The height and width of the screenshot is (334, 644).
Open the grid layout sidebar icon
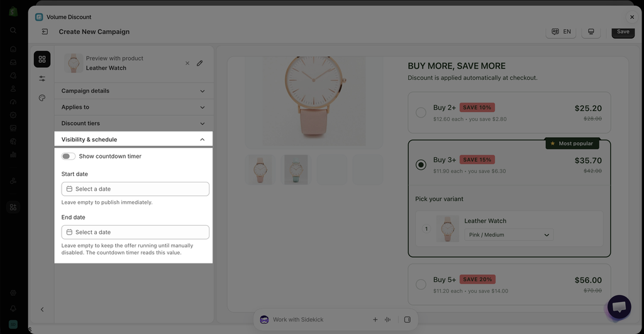pyautogui.click(x=42, y=59)
